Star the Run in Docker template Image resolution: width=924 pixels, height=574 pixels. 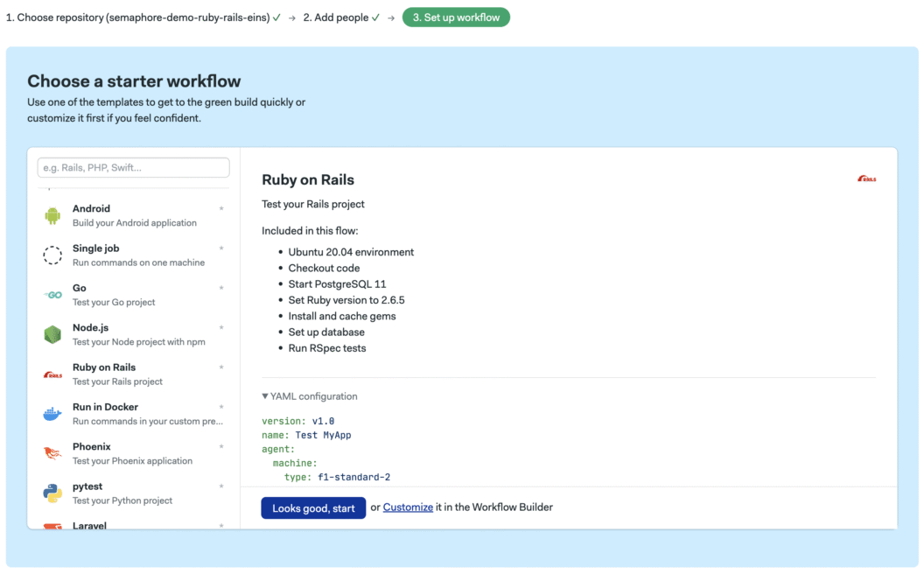(221, 407)
